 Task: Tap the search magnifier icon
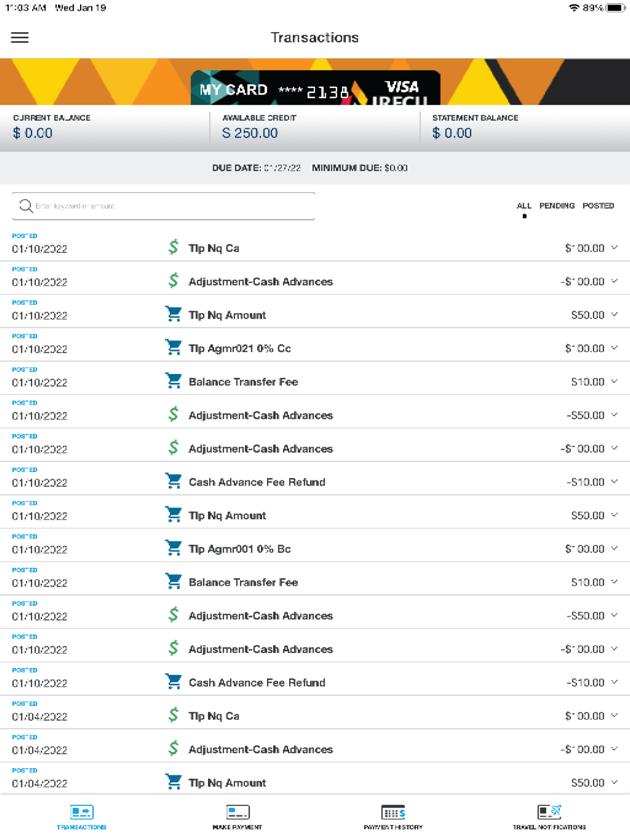point(26,206)
